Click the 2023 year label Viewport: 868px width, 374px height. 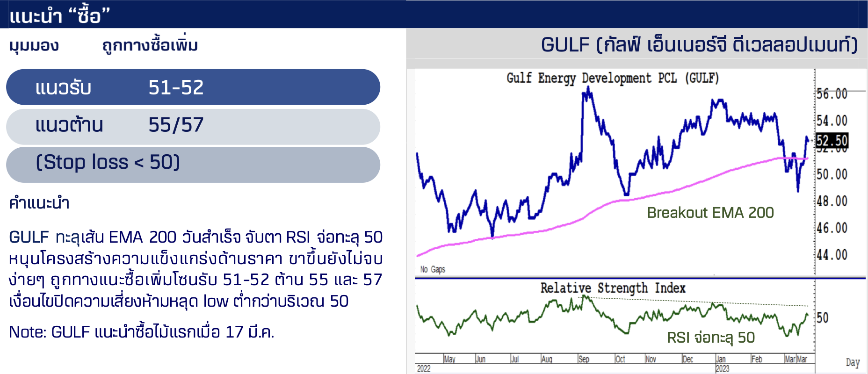point(723,369)
